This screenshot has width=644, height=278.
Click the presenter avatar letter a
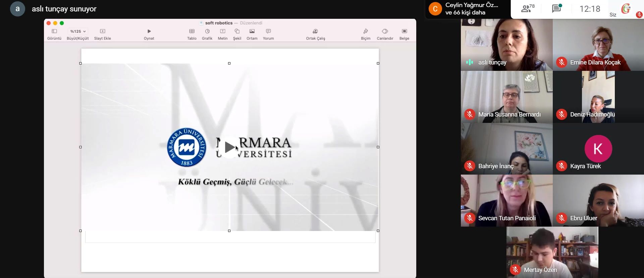click(x=17, y=9)
